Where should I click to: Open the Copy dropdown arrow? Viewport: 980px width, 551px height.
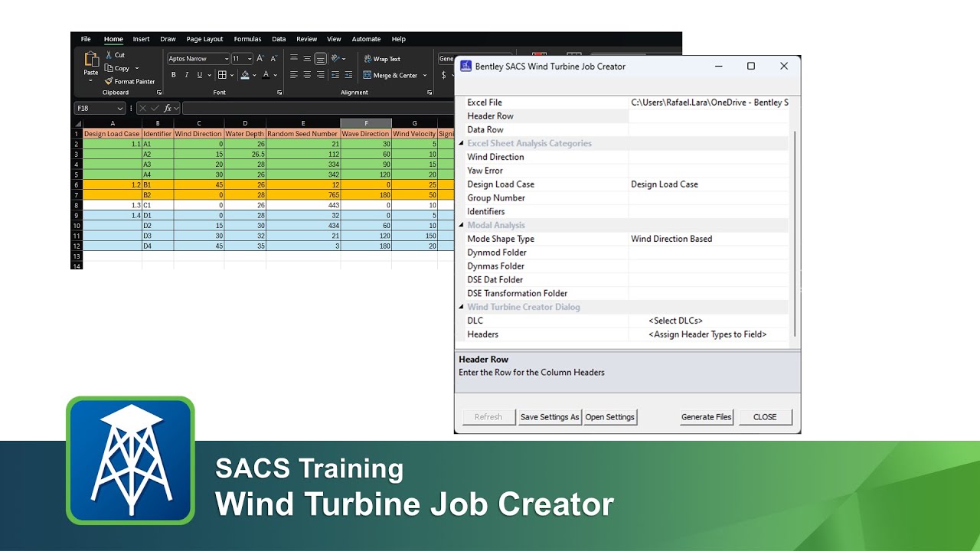tap(137, 68)
